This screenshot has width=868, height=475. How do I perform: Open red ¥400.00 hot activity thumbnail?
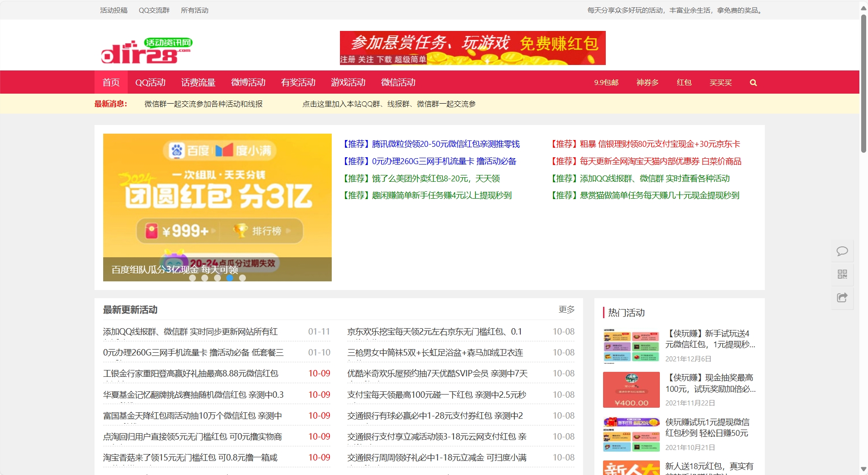point(631,390)
